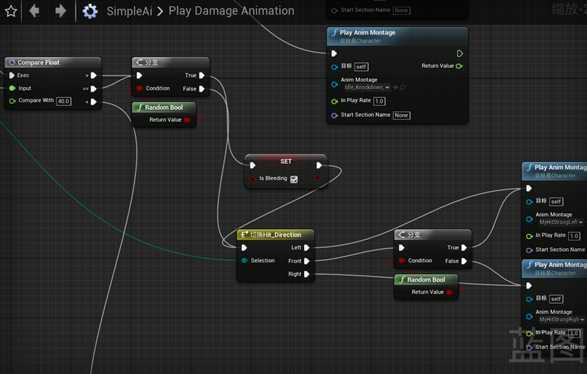
Task: Click Condition pin of Branch right of Hit_Direction switch
Action: coord(402,260)
